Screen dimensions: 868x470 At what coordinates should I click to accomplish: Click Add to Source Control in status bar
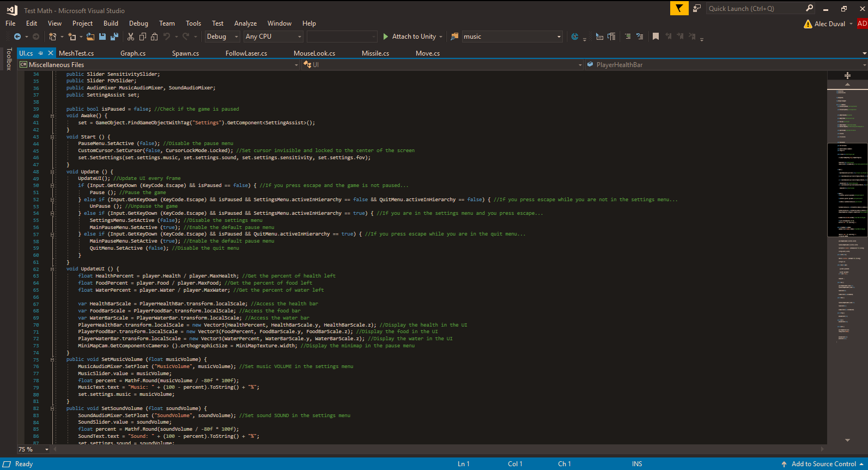click(823, 464)
